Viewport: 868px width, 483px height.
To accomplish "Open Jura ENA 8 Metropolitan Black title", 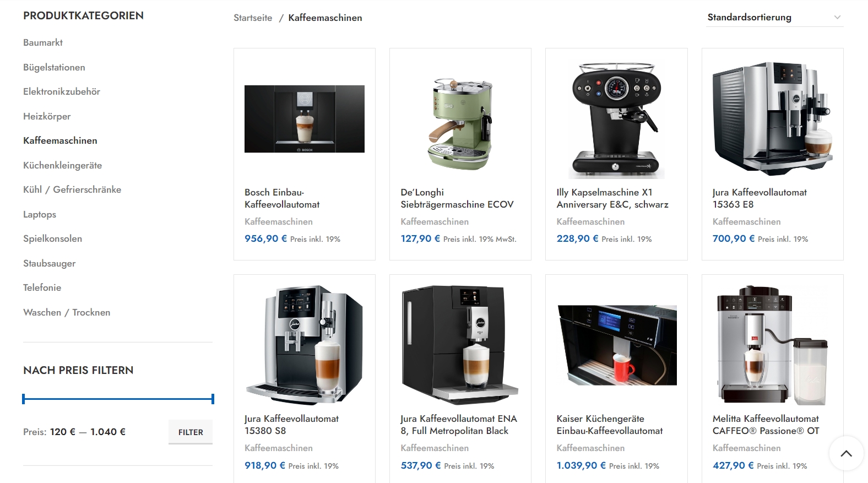I will (x=459, y=425).
